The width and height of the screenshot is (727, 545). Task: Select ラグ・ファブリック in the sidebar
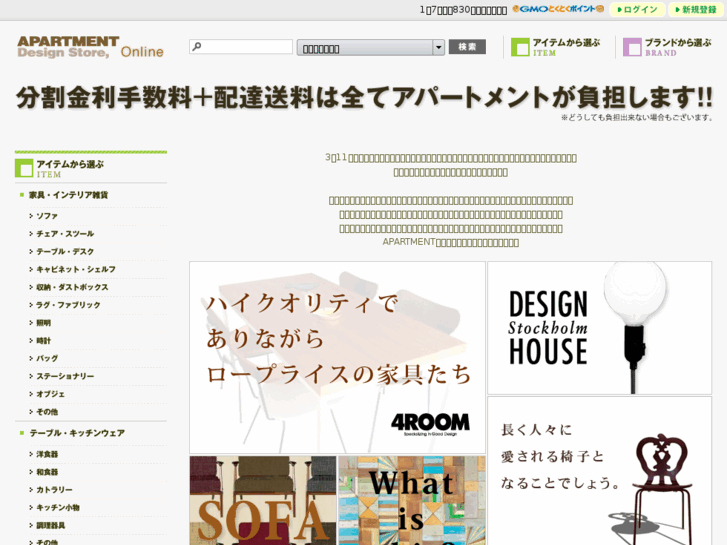pyautogui.click(x=68, y=305)
